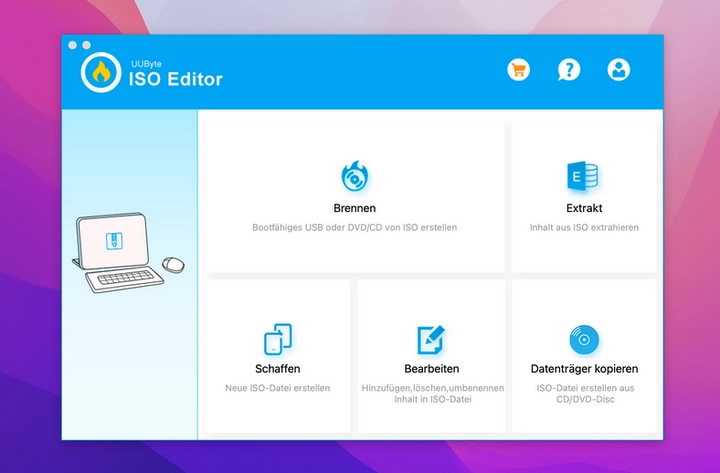Click 'Bootfähiges USB oder DVD/CD von ISO erstellen'
Image resolution: width=720 pixels, height=473 pixels.
[354, 227]
